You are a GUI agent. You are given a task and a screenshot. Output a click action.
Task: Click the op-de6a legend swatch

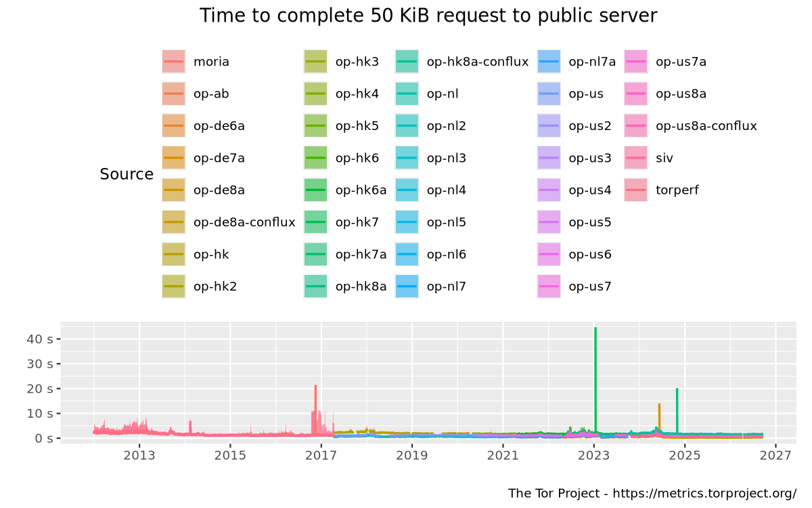[x=174, y=126]
